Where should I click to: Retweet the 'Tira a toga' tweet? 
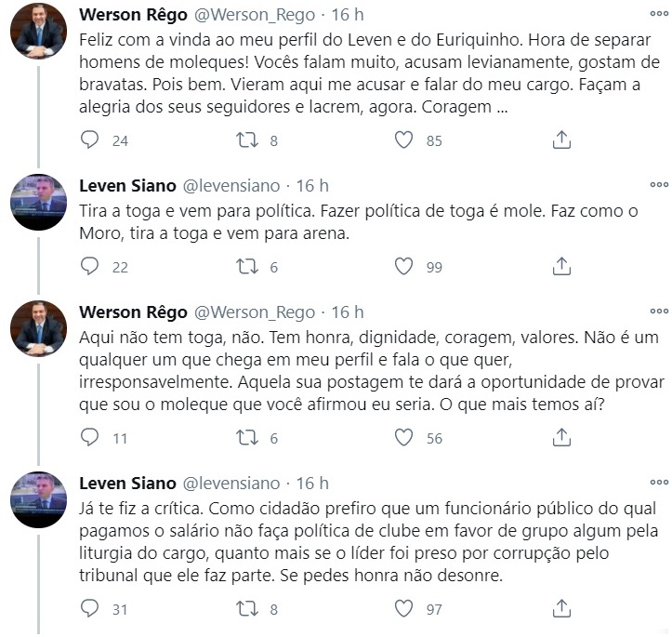pos(244,266)
